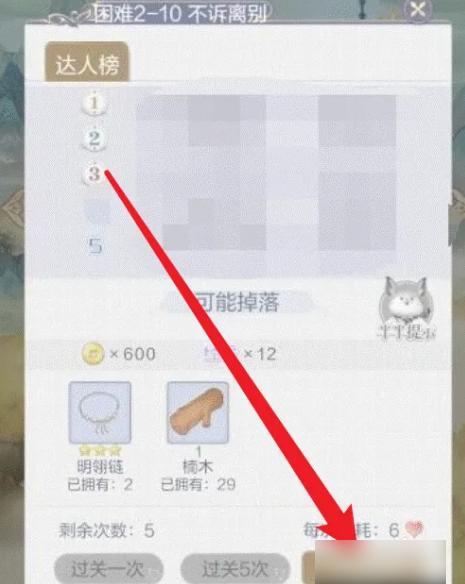465x584 pixels.
Task: Select the rank 1 medal icon
Action: pyautogui.click(x=95, y=102)
